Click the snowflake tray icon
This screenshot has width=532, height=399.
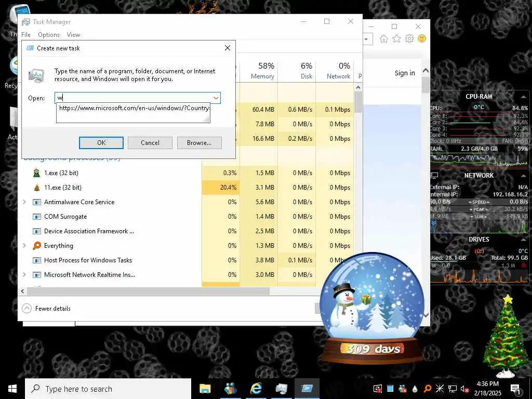[x=440, y=389]
